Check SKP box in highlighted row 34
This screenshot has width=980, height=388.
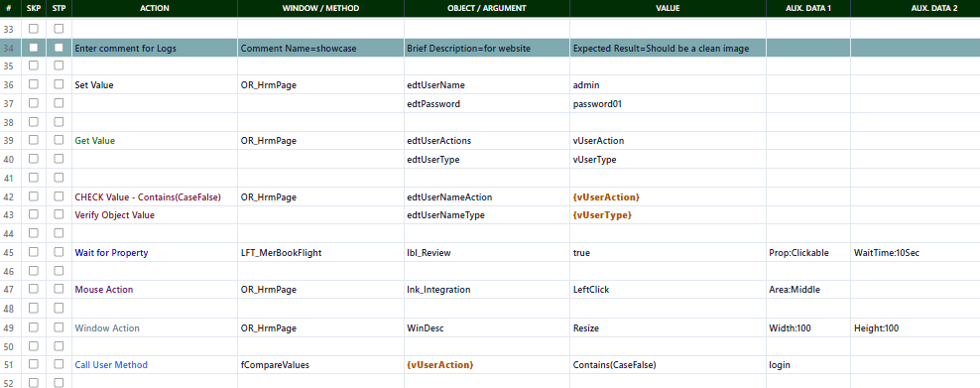pos(34,48)
